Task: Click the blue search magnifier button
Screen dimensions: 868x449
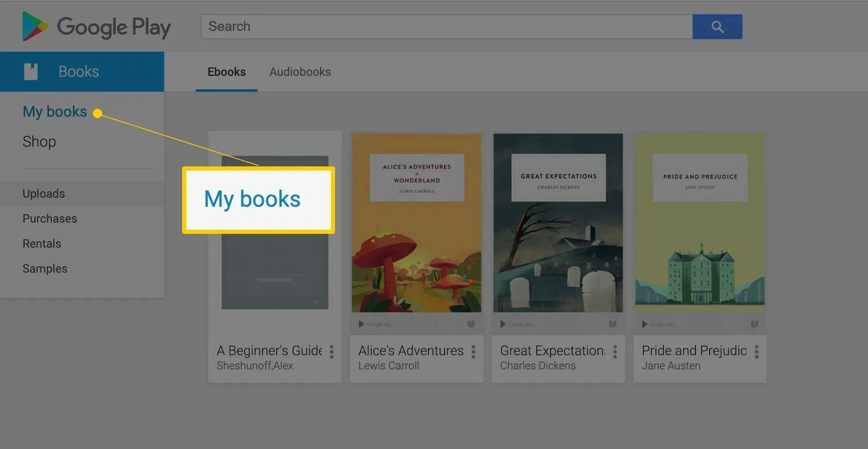Action: [x=717, y=27]
